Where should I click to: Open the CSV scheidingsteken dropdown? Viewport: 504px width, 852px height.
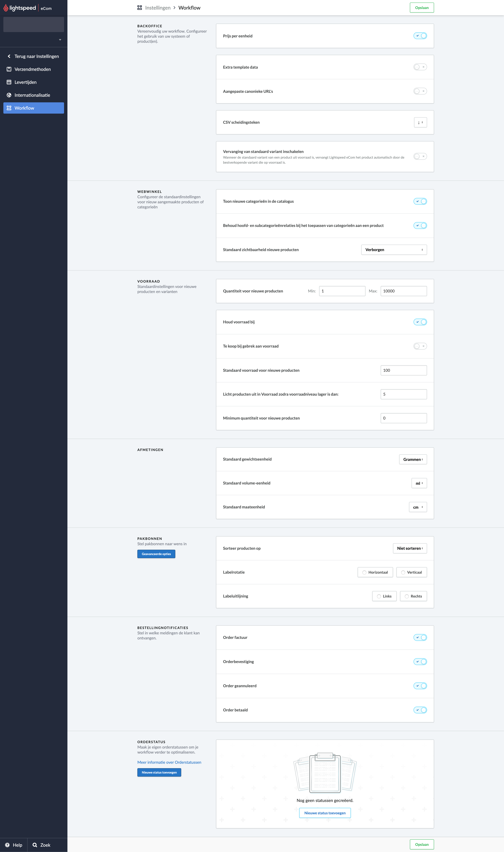point(420,122)
